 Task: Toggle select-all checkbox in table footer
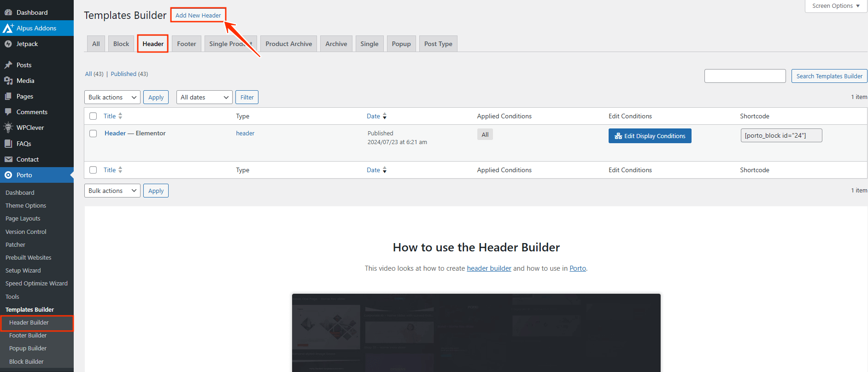pyautogui.click(x=93, y=170)
